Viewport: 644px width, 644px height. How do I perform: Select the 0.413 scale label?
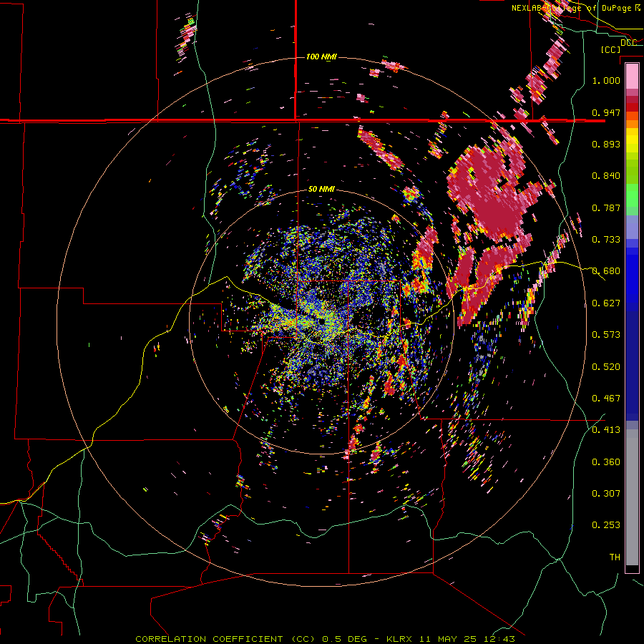[x=606, y=429]
